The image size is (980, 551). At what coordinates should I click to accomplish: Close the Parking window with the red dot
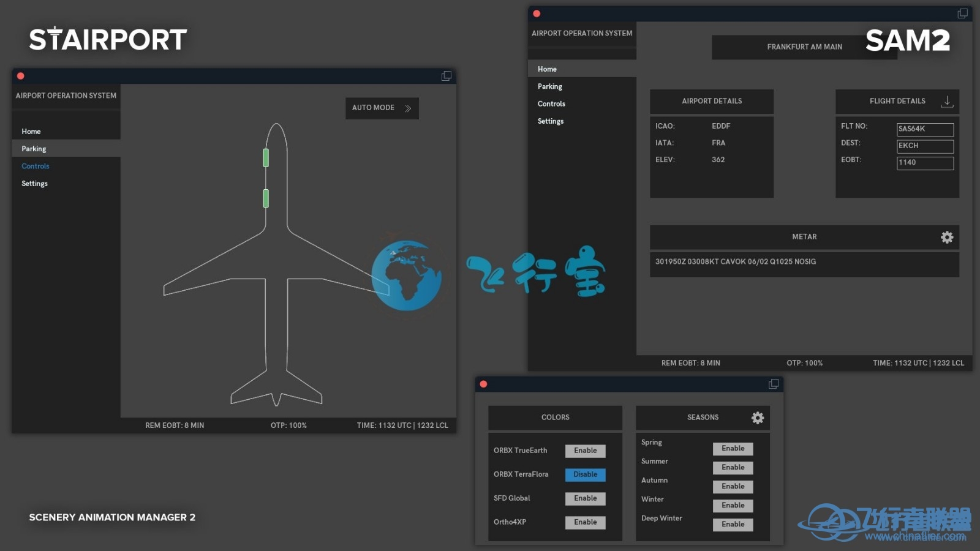[x=21, y=76]
